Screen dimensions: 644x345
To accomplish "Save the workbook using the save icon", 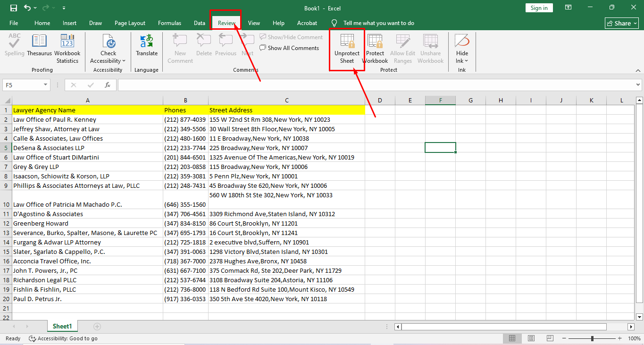I will pyautogui.click(x=13, y=8).
